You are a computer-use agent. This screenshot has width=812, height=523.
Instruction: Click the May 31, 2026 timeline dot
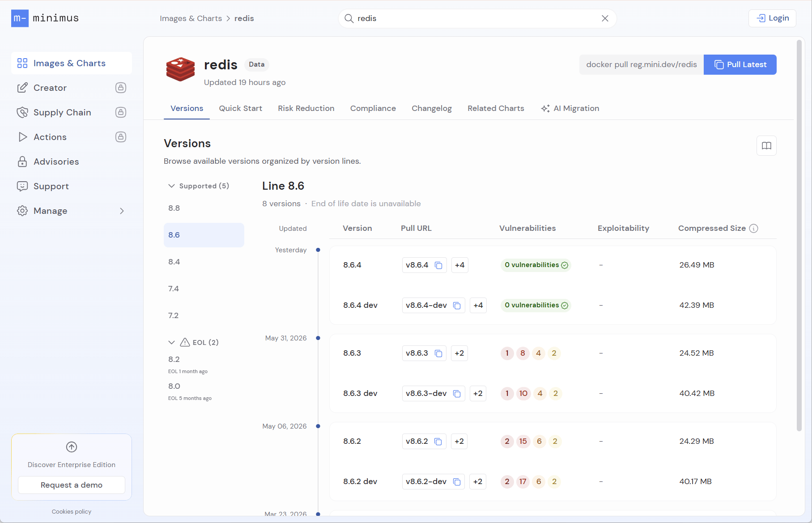point(318,338)
